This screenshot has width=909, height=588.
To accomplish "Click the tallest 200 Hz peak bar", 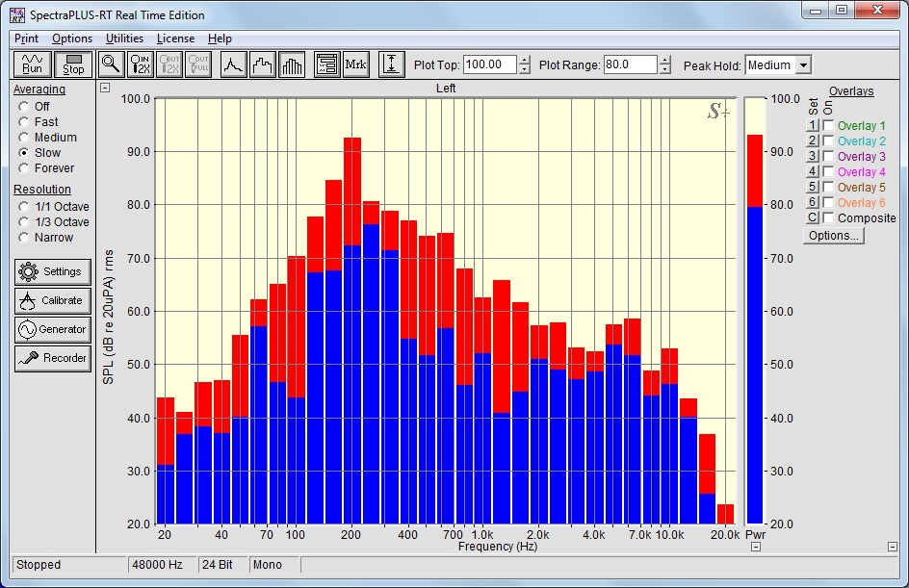I will [351, 331].
